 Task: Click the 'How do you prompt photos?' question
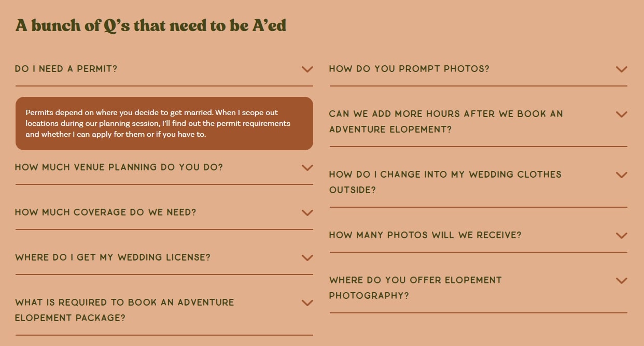409,69
